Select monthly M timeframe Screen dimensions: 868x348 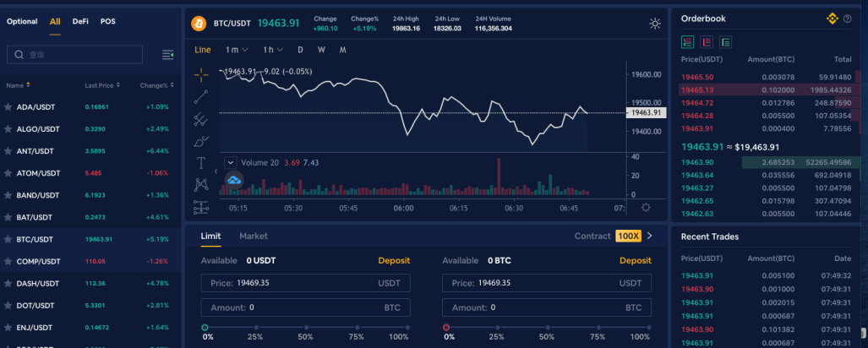[x=342, y=50]
